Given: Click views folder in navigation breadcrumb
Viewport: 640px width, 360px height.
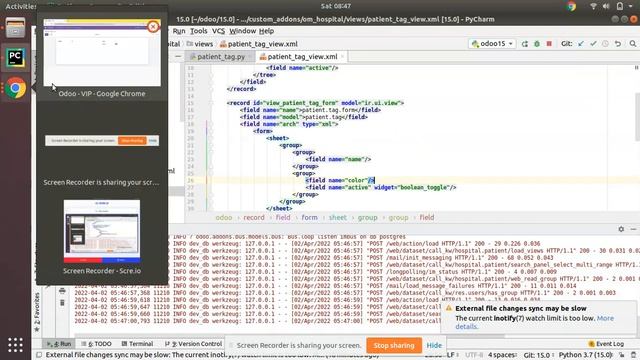Looking at the screenshot, I should [200, 44].
